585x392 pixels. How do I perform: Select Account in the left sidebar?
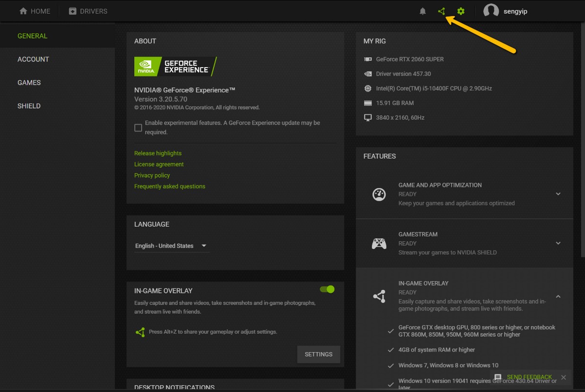[33, 59]
